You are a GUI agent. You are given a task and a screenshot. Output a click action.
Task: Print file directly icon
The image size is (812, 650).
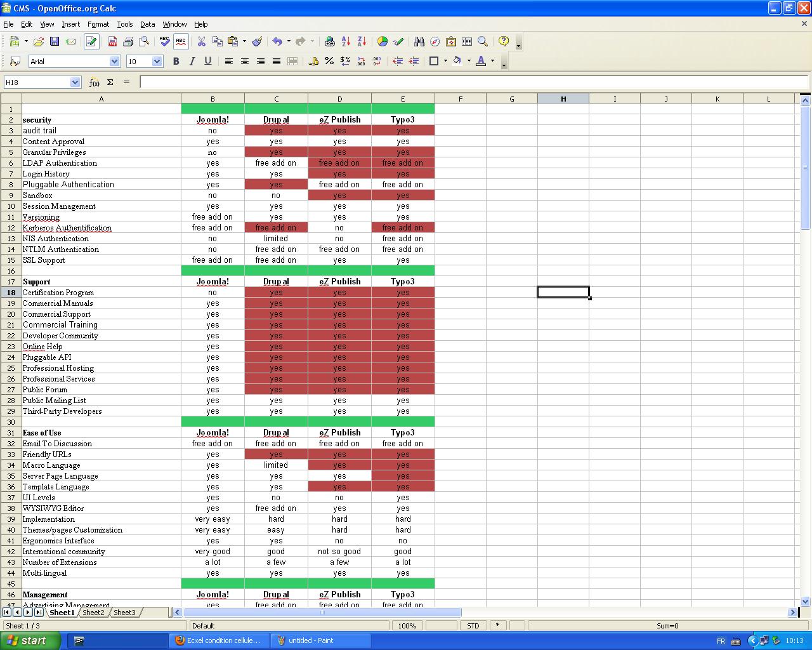point(128,41)
